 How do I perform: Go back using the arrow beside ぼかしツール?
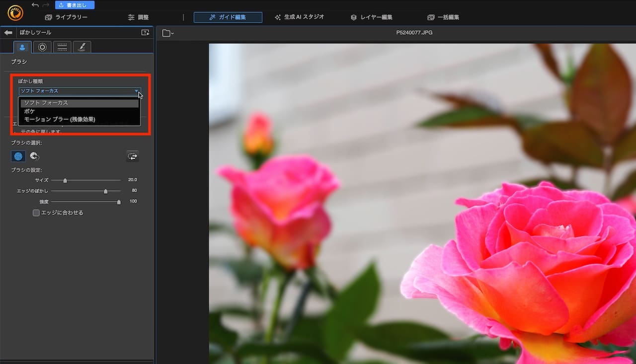(x=8, y=32)
